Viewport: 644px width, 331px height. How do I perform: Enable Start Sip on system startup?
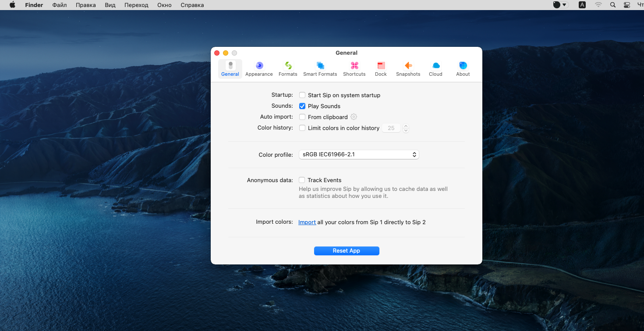302,95
